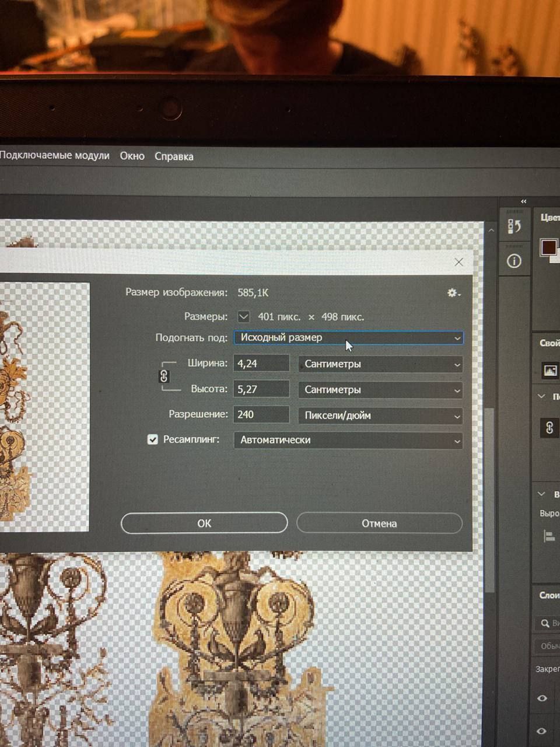Viewport: 560px width, 747px height.
Task: Uncheck the Ресамплинг checkbox
Action: (153, 439)
